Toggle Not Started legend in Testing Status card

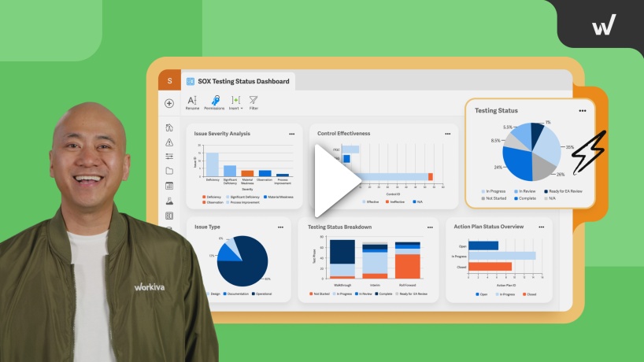pos(494,198)
